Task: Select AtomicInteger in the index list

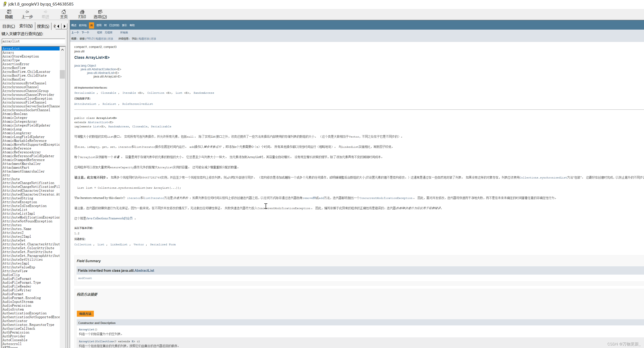Action: click(15, 118)
